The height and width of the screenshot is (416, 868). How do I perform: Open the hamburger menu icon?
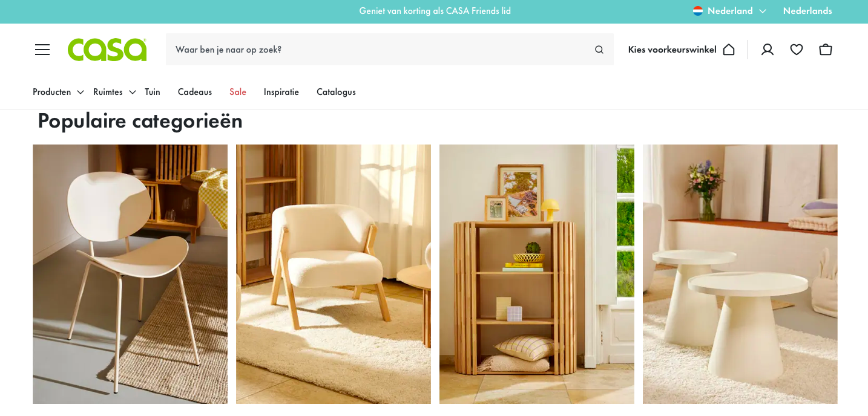point(42,50)
